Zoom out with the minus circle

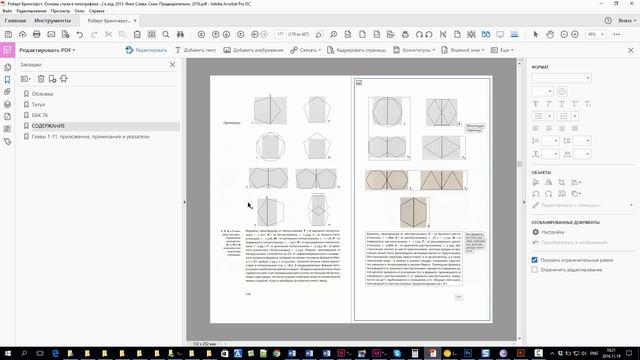click(x=564, y=35)
